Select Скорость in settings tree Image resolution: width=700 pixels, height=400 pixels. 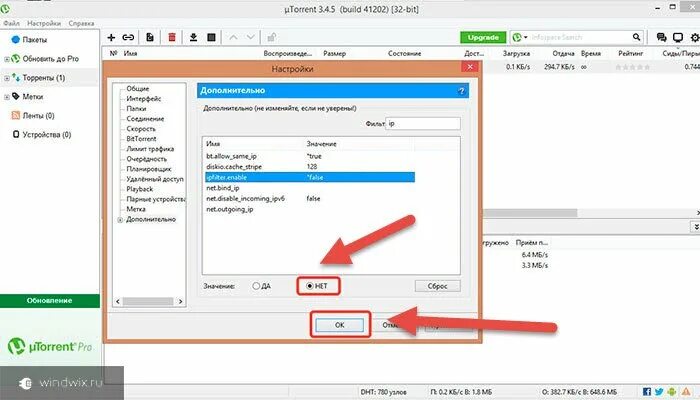(x=141, y=129)
